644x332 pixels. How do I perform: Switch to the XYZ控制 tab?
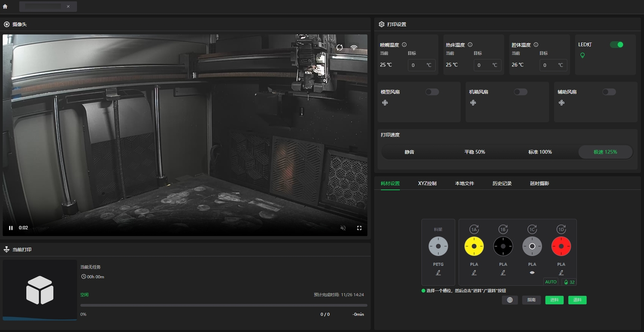(427, 183)
